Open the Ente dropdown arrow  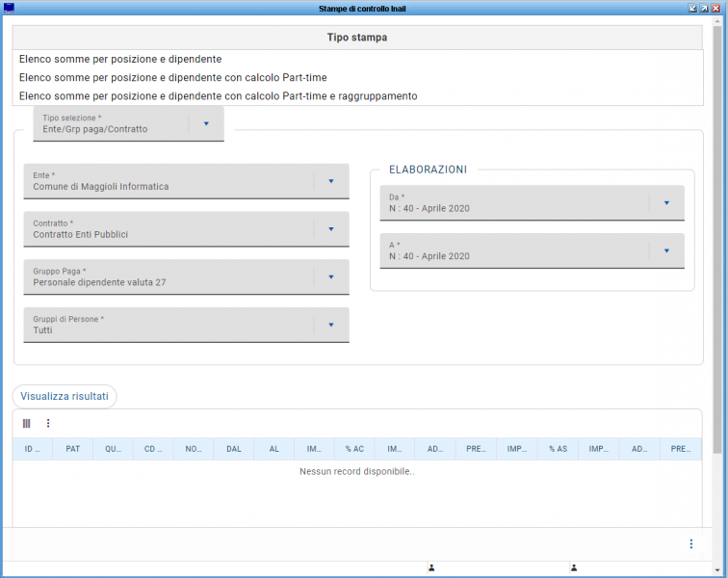331,181
